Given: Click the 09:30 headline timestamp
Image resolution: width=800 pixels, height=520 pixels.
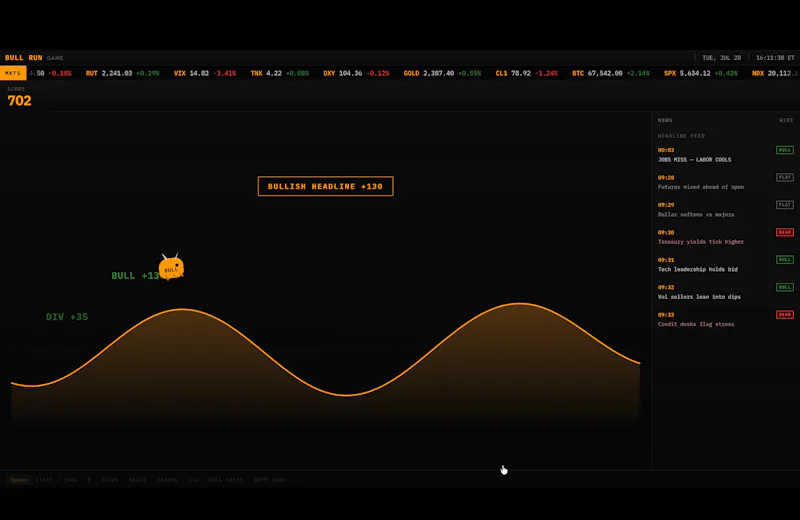Looking at the screenshot, I should [666, 232].
